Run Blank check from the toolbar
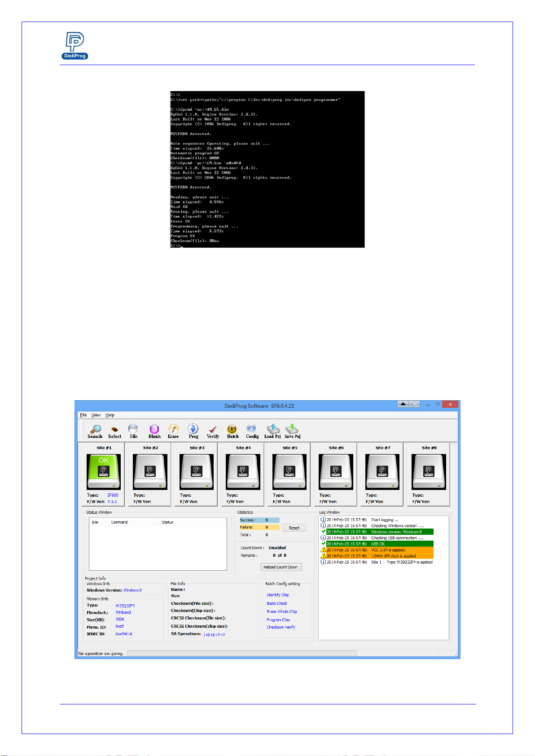 [x=154, y=431]
